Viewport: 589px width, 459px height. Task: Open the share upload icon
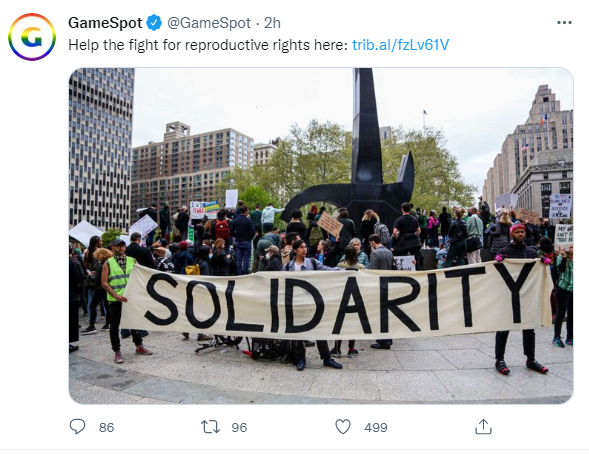click(x=483, y=427)
